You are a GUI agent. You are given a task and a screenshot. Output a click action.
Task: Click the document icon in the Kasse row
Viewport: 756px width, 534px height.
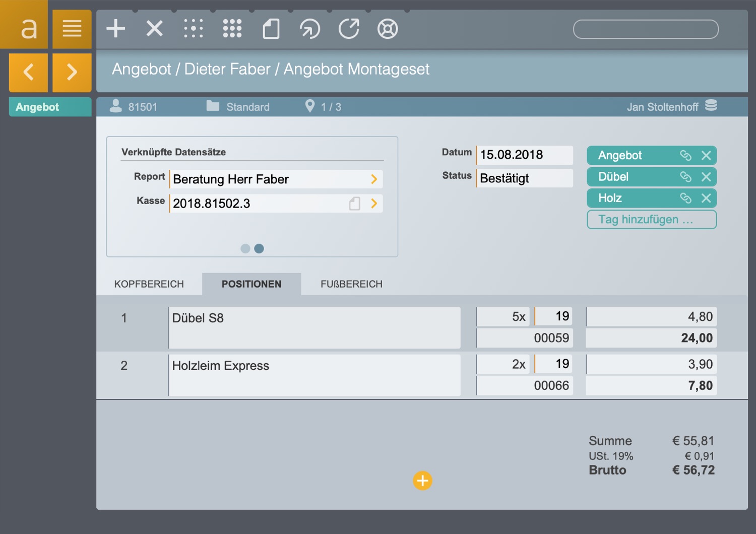pos(355,204)
